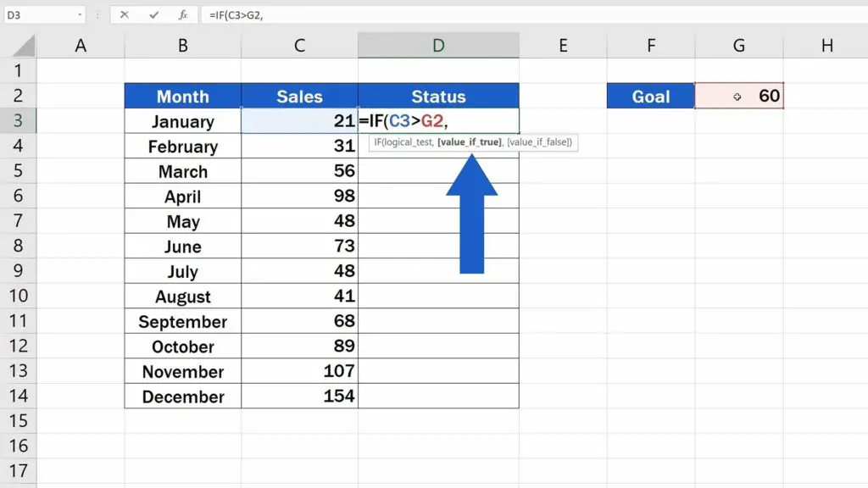Cancel the formula with the X icon
This screenshot has height=488, width=868.
click(124, 14)
